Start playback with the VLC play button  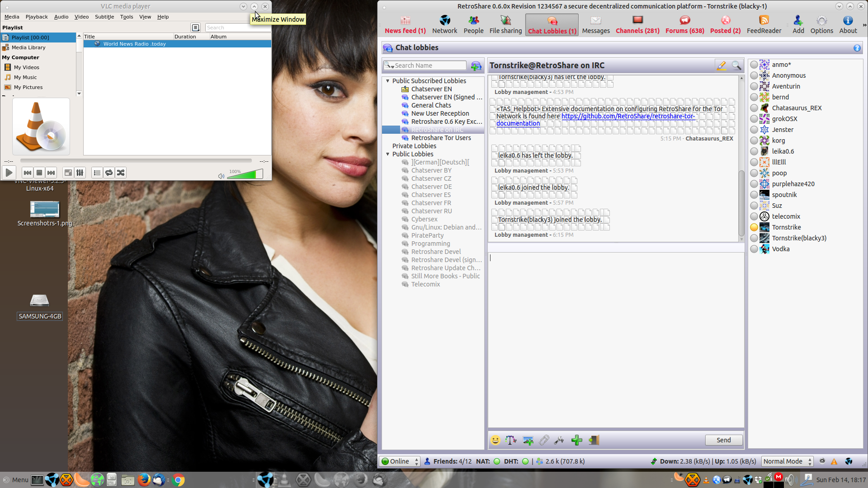[x=9, y=173]
